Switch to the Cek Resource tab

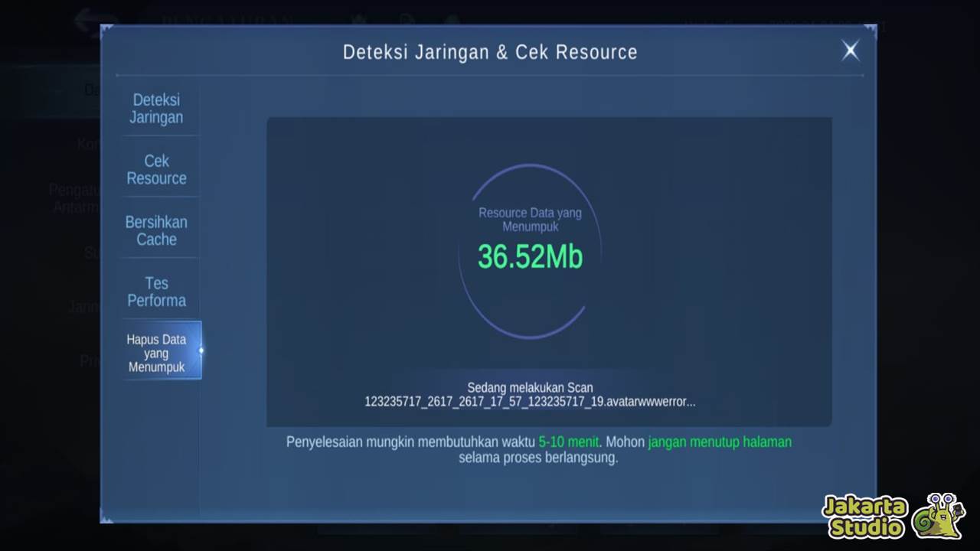click(x=156, y=170)
